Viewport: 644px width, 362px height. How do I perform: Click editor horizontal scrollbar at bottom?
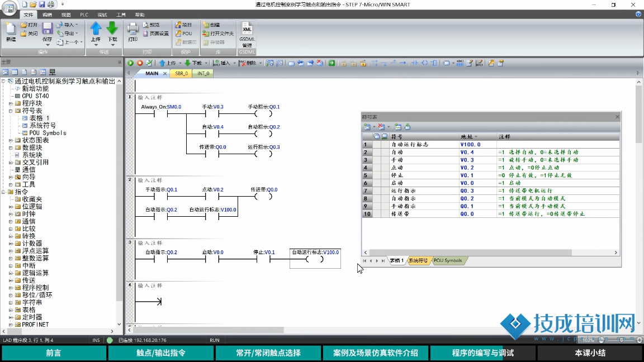click(209, 330)
